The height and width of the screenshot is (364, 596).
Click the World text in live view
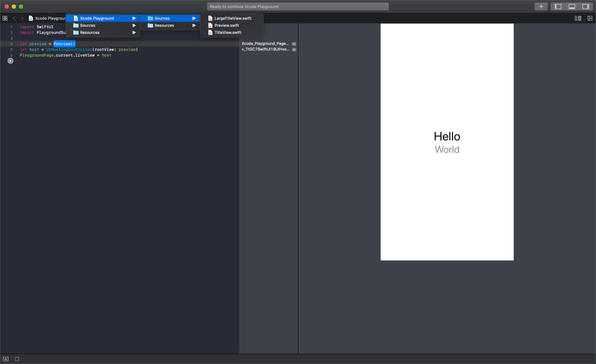[447, 149]
